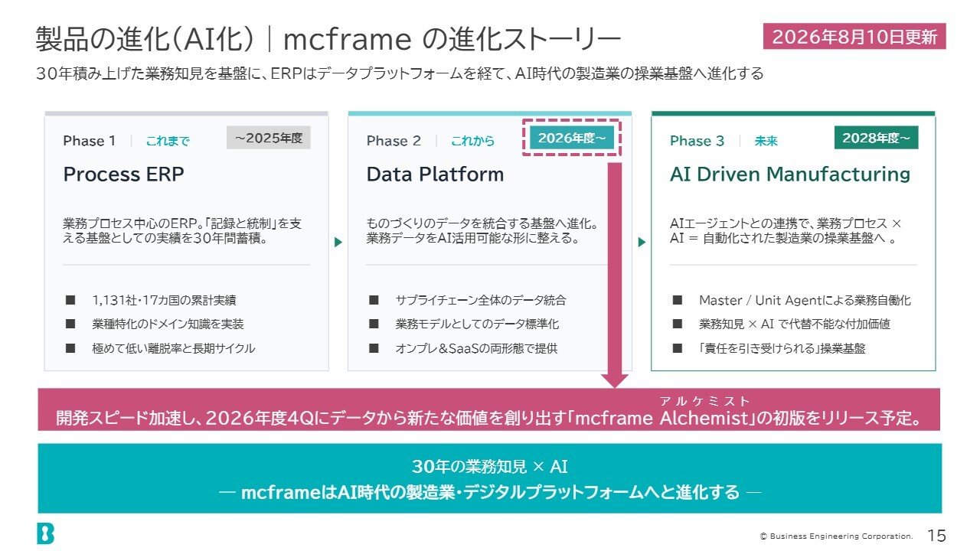Click the "2026年8月10日更新" date badge
This screenshot has width=980, height=551.
pyautogui.click(x=854, y=37)
